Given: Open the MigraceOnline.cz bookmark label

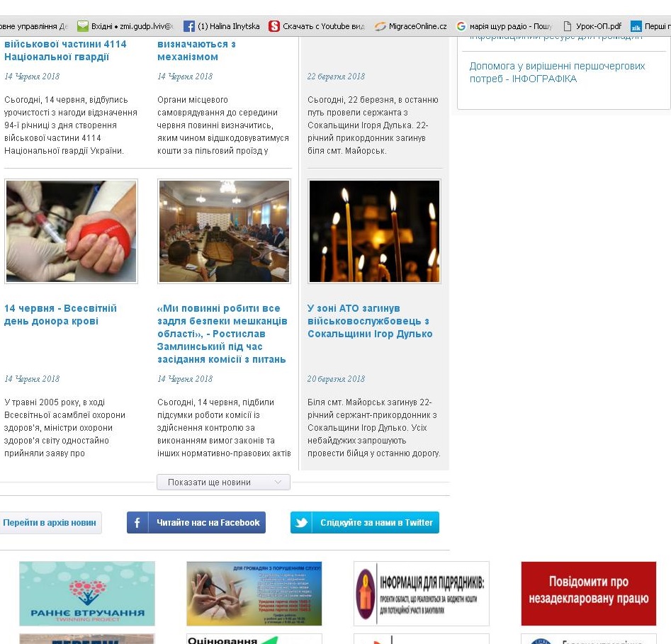Looking at the screenshot, I should pyautogui.click(x=417, y=26).
